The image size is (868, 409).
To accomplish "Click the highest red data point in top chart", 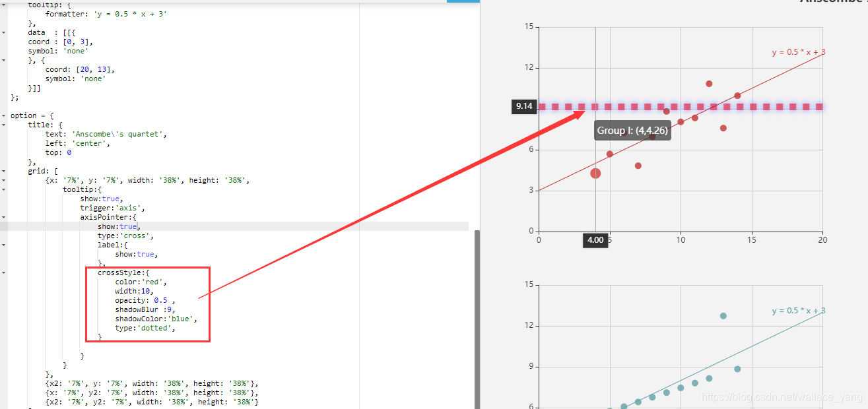I will click(x=709, y=84).
